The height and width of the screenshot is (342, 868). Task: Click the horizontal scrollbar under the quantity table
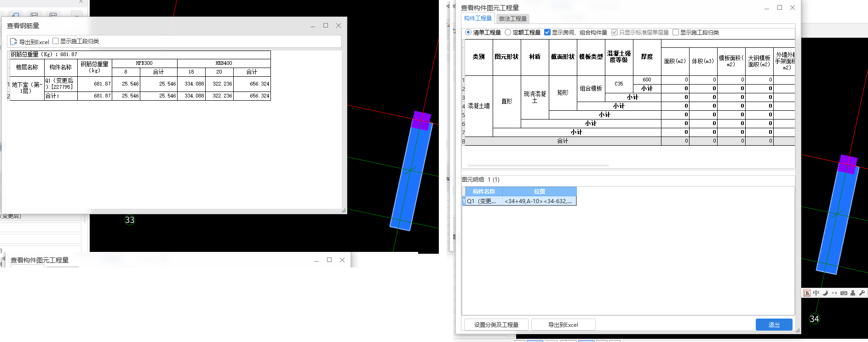538,165
